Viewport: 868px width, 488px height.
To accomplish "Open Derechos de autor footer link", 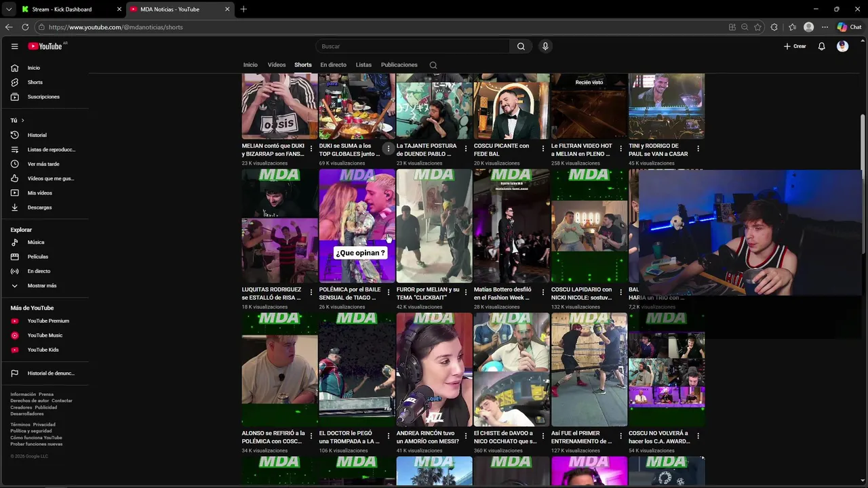I will (30, 401).
